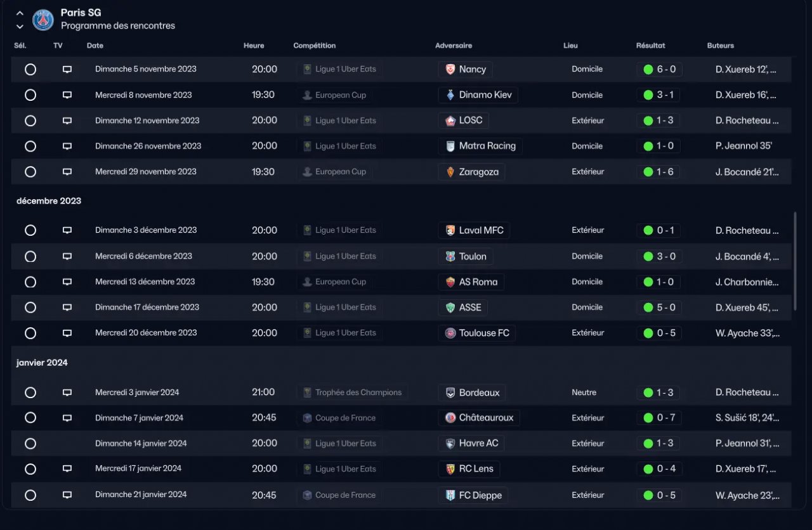Click the TV icon for the Bordeaux match
812x530 pixels.
tap(67, 392)
